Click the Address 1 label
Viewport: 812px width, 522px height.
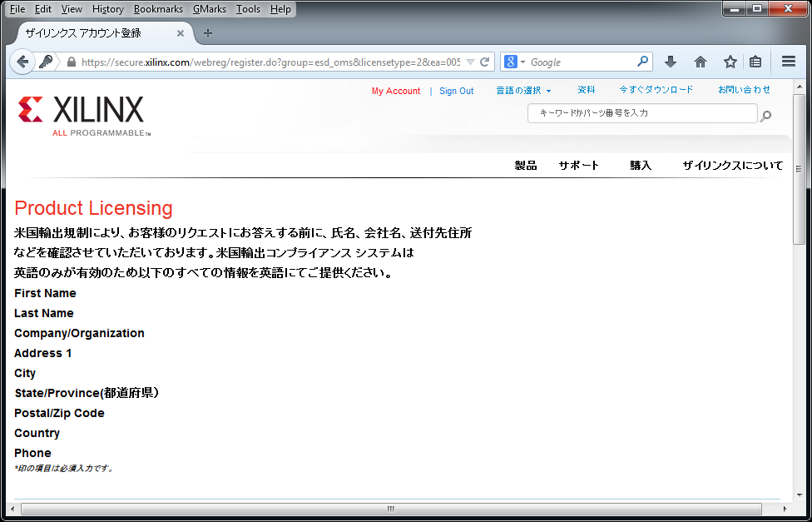(43, 353)
